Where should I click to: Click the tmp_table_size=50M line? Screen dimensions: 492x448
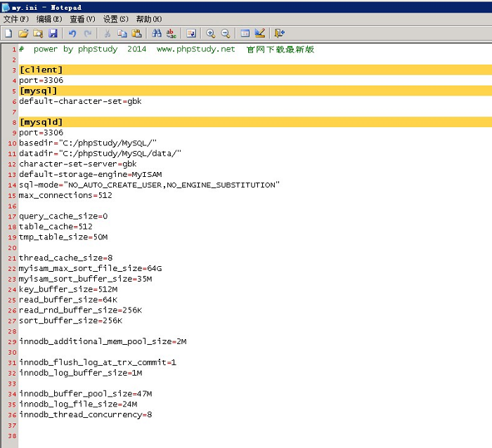coord(63,237)
